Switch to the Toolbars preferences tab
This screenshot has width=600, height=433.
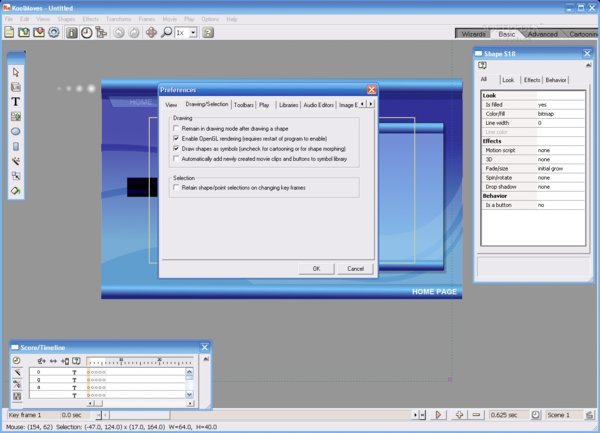click(x=242, y=104)
